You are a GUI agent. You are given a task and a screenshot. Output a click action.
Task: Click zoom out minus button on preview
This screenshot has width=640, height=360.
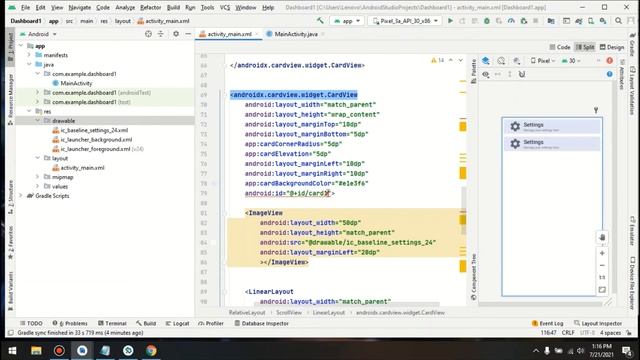click(602, 265)
